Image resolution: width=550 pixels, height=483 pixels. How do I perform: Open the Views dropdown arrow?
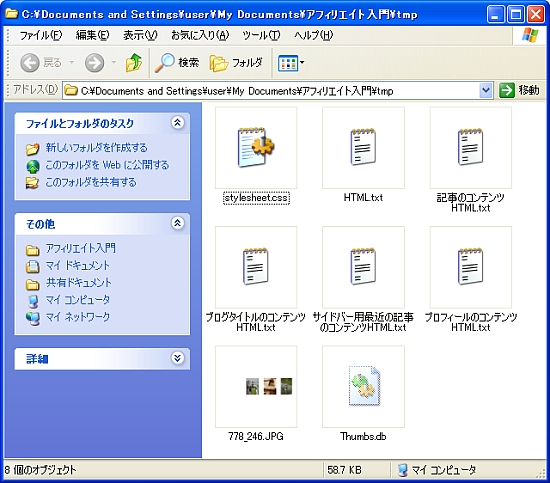302,63
